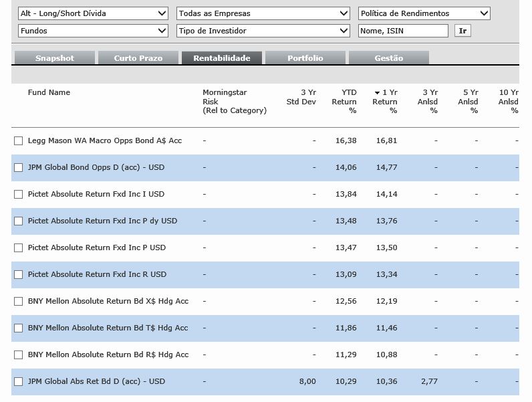Sort by 5 Yr Anlsd % column
Viewport: 532px width, 402px height.
coord(469,101)
